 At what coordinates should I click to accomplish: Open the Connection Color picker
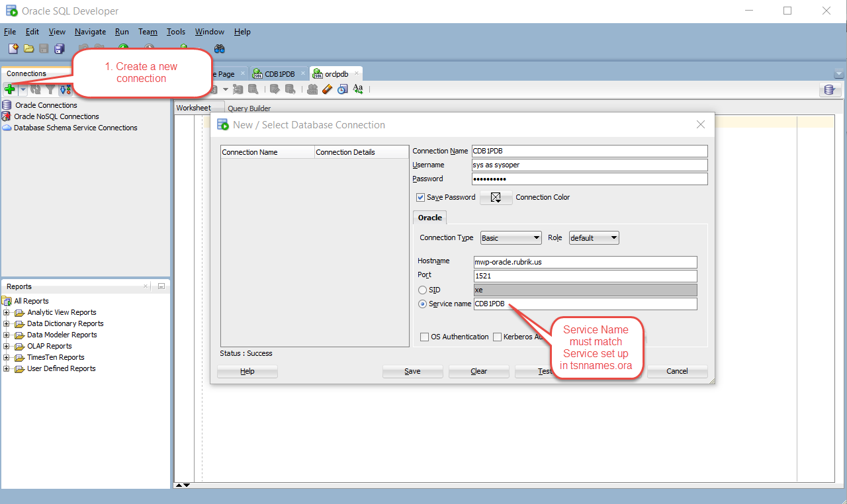pyautogui.click(x=496, y=197)
